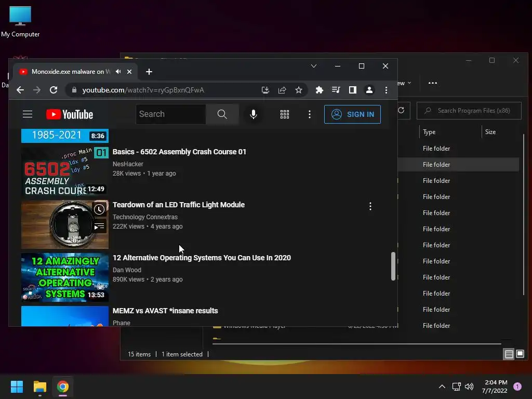Click the Chrome address bar URL
The width and height of the screenshot is (532, 399).
[x=143, y=90]
